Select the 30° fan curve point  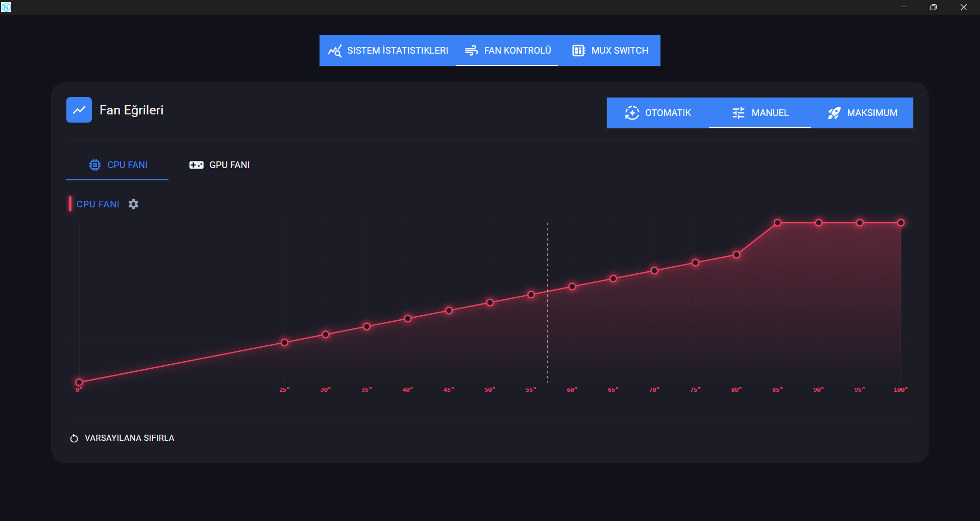coord(326,335)
